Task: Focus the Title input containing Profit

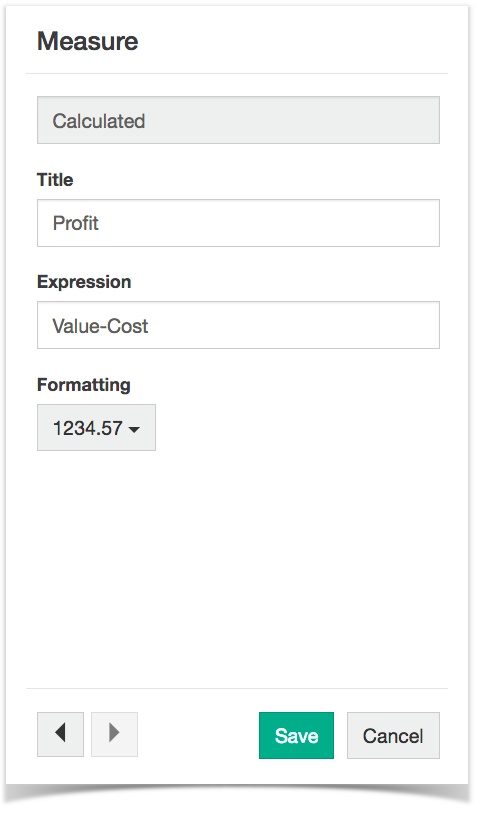Action: click(238, 223)
